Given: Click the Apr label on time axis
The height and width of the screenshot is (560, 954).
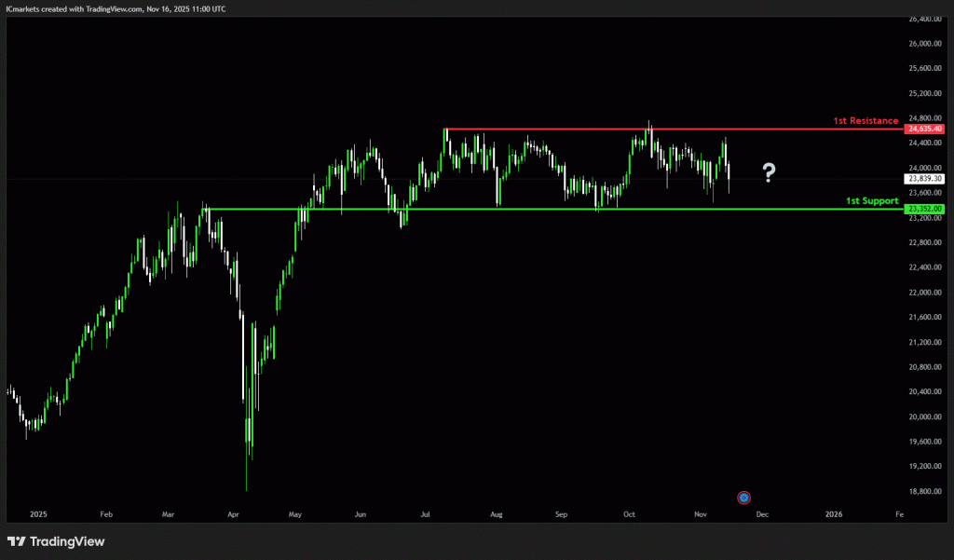Looking at the screenshot, I should pyautogui.click(x=232, y=513).
